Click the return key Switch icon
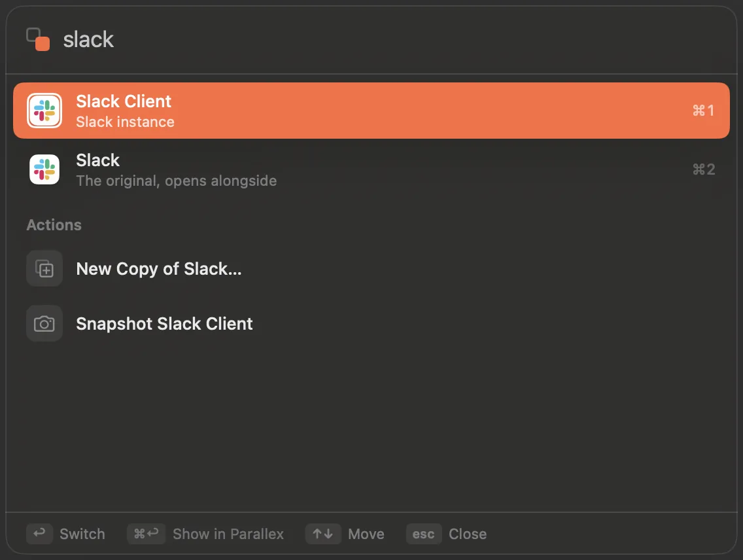This screenshot has height=560, width=743. pyautogui.click(x=39, y=534)
